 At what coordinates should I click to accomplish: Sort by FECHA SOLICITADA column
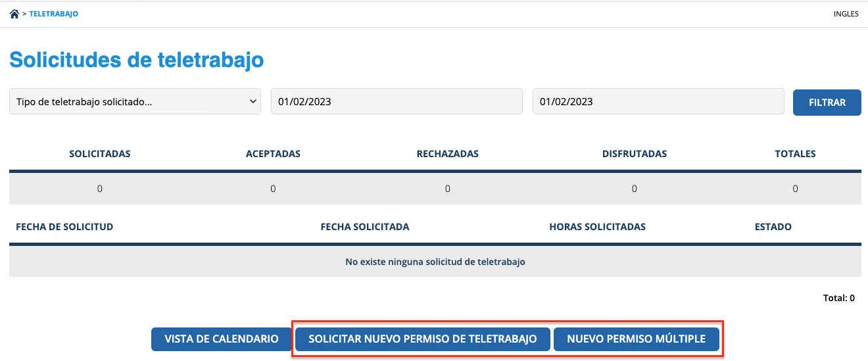click(365, 227)
